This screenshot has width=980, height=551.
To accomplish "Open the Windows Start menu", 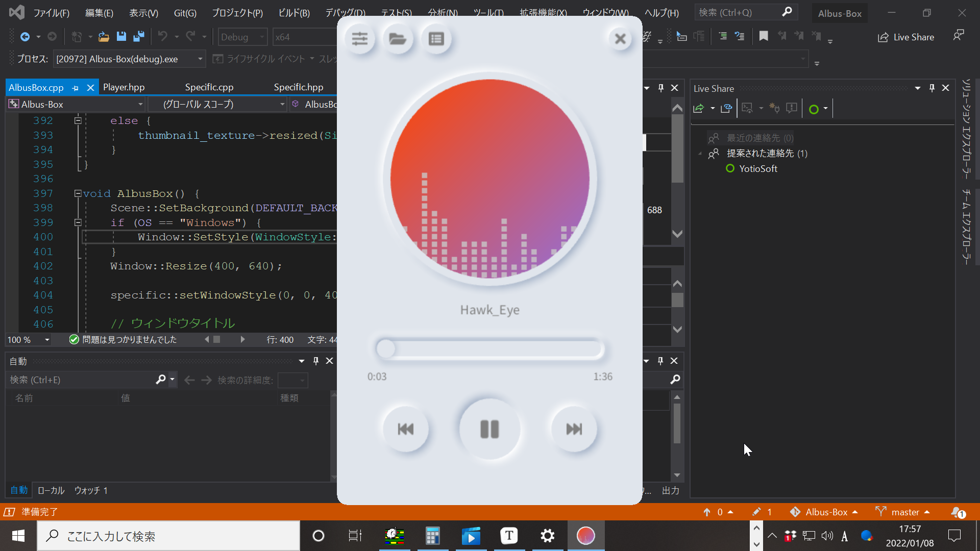I will [18, 536].
